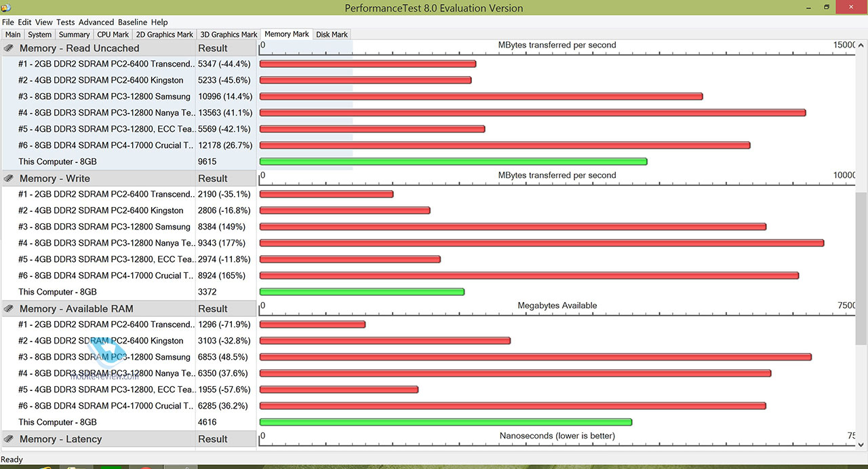Open the View menu
Screen dimensions: 868x469
(x=44, y=22)
